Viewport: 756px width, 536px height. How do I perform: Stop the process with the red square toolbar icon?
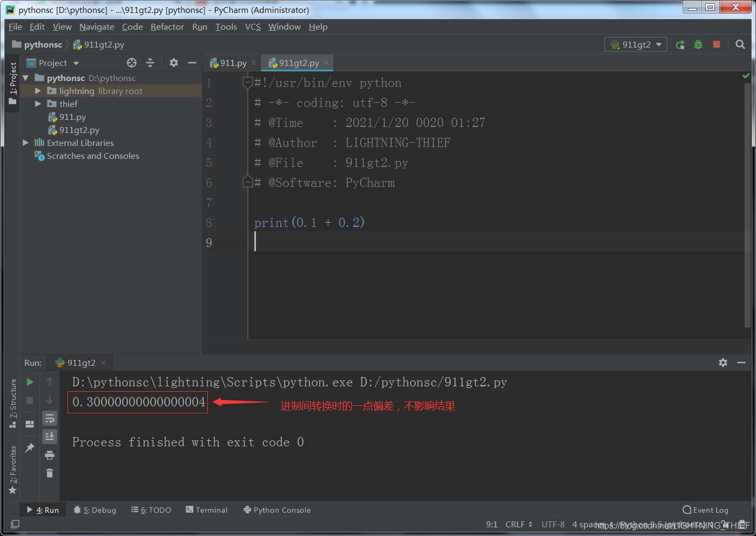(717, 44)
